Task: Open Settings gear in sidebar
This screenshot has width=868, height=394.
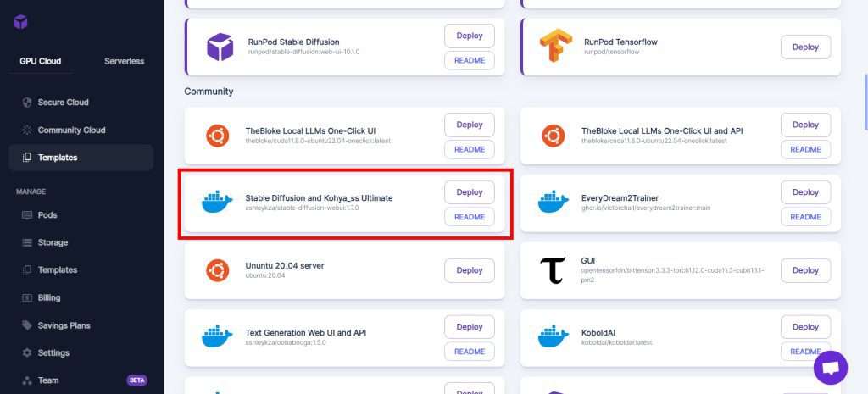Action: 27,353
